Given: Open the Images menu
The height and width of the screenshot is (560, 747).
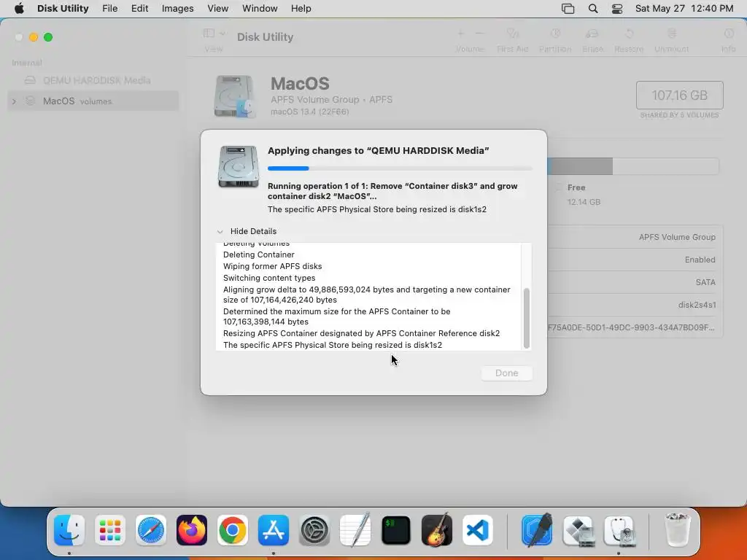Looking at the screenshot, I should pyautogui.click(x=178, y=9).
